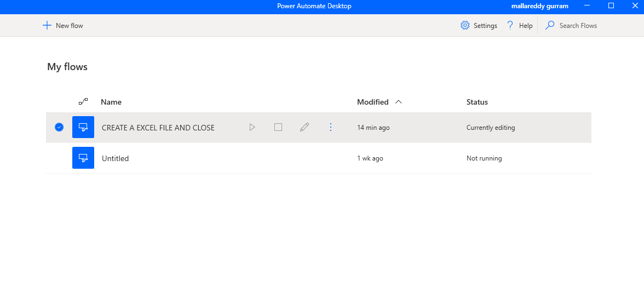Viewport: 644px width, 292px height.
Task: Click the Help question mark icon
Action: [x=510, y=25]
